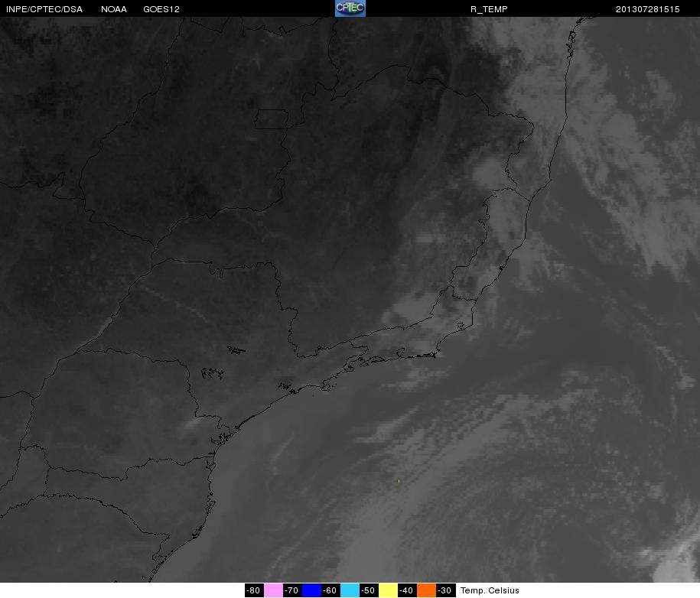Click the 201307281515 timestamp

(x=648, y=9)
